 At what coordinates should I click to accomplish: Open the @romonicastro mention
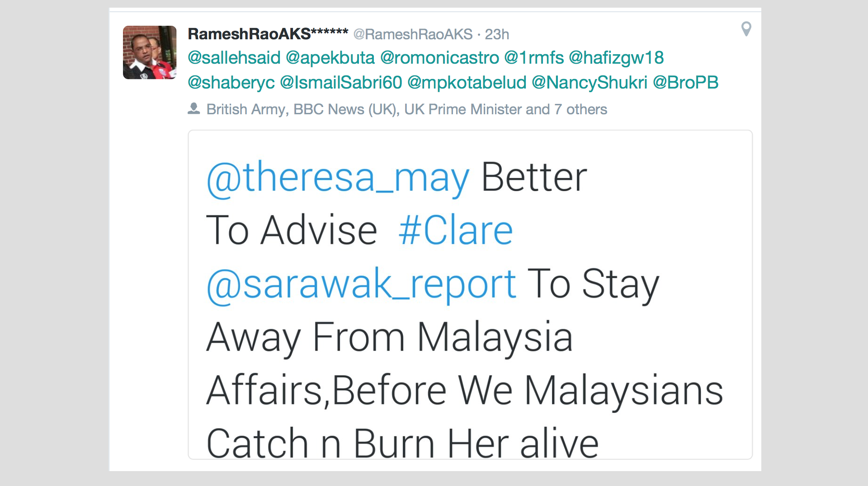tap(439, 58)
